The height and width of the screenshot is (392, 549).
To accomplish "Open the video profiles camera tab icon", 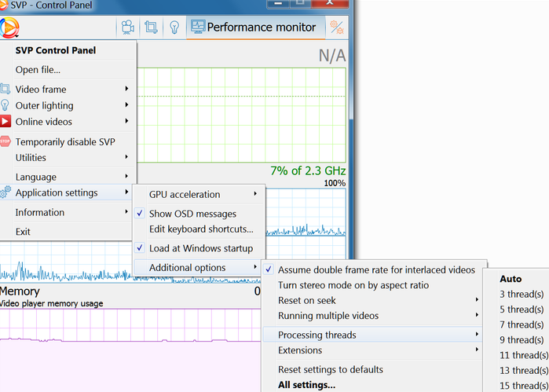I will [x=126, y=27].
